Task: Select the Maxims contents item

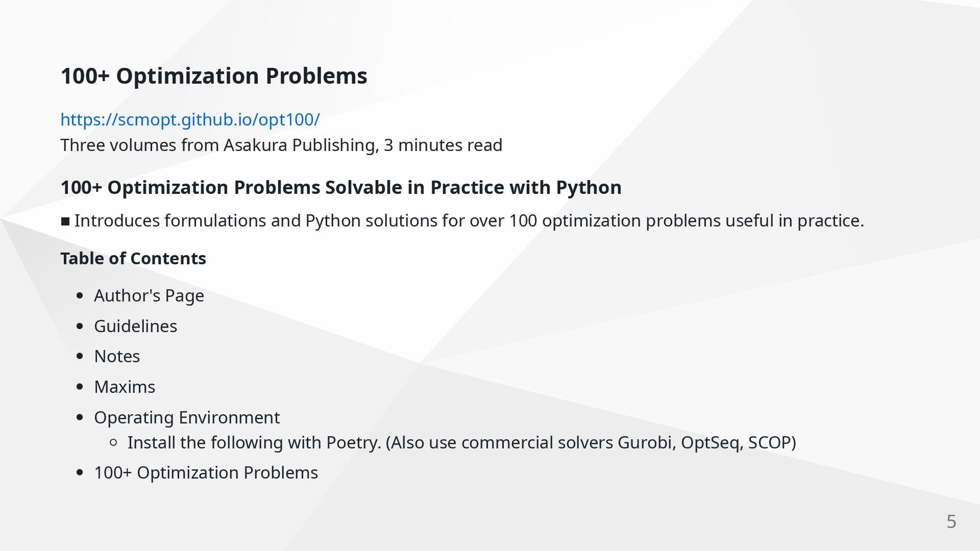Action: coord(125,387)
